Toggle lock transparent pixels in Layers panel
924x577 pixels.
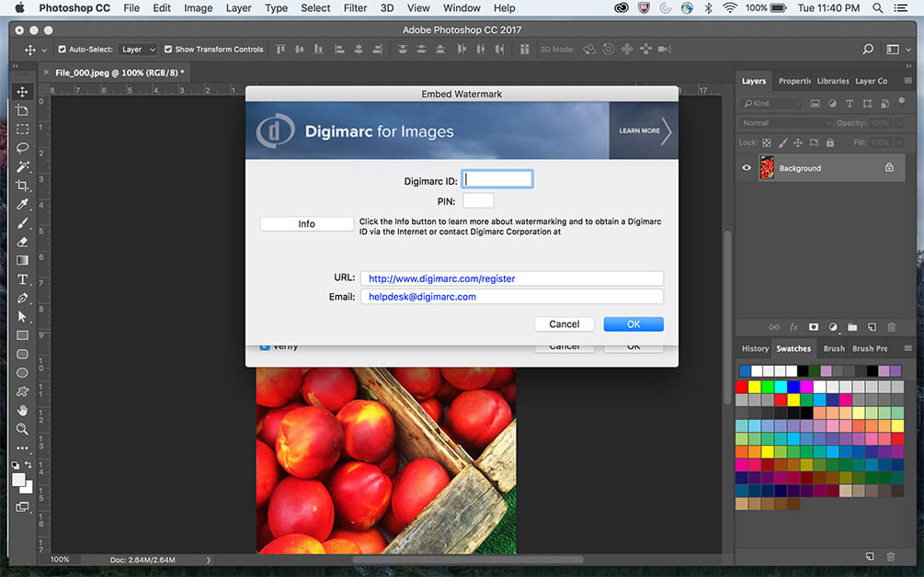[767, 142]
